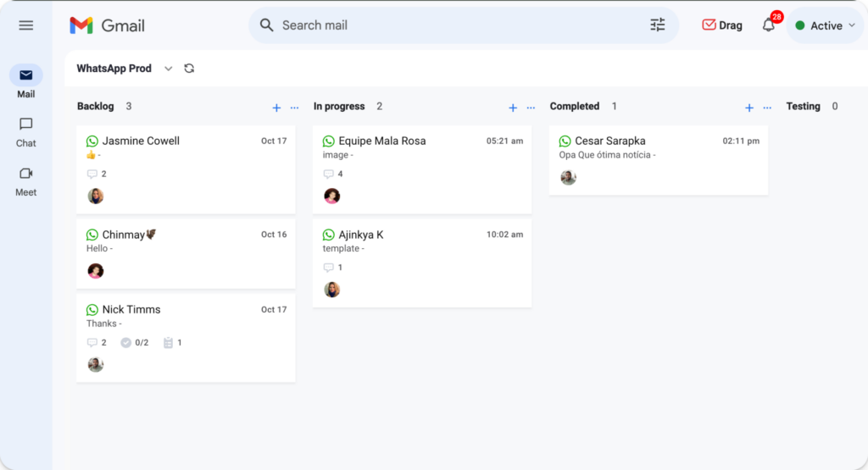Image resolution: width=868 pixels, height=470 pixels.
Task: Open comments on Ajinkya K card
Action: [x=333, y=268]
